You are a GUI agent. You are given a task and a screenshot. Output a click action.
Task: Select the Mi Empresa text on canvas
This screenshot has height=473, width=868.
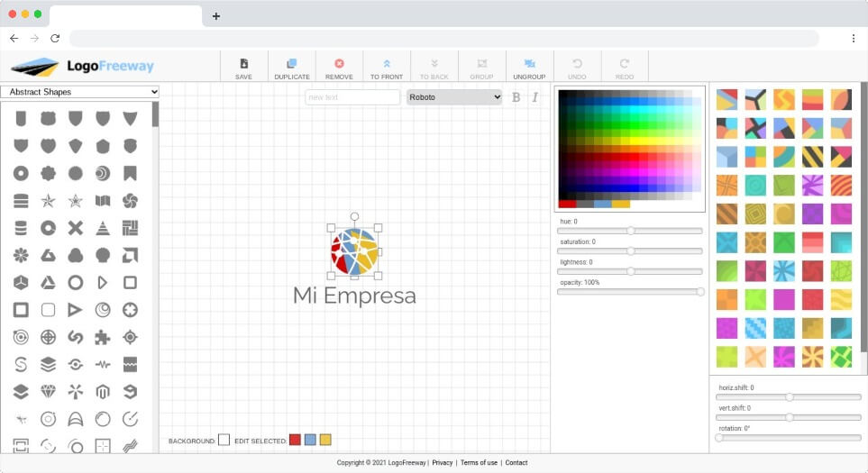pos(354,296)
